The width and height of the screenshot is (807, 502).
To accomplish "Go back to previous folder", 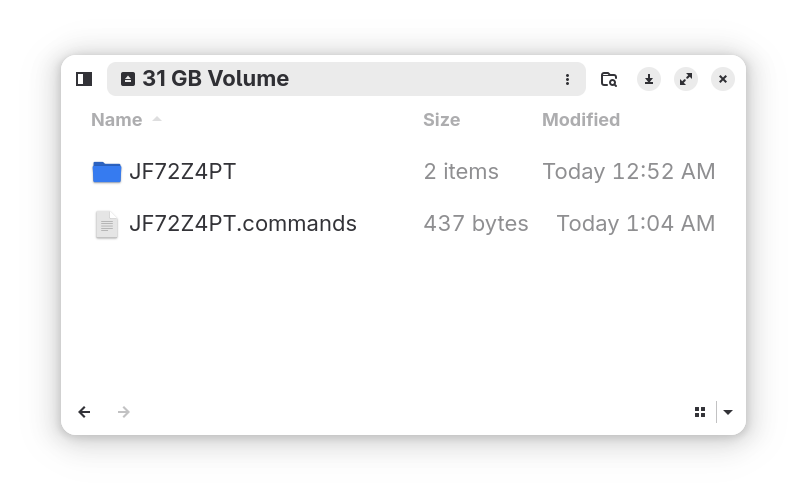I will 85,412.
